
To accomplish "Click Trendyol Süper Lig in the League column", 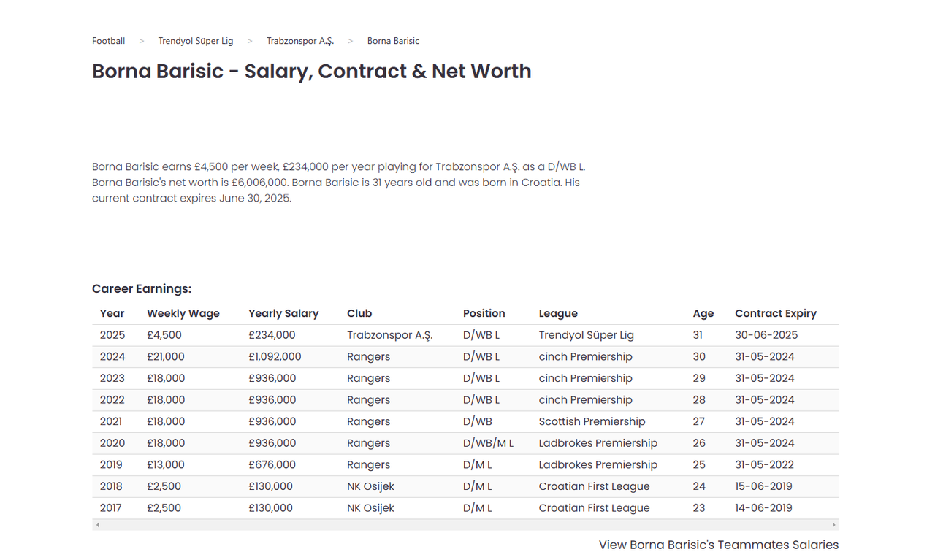I will point(587,335).
